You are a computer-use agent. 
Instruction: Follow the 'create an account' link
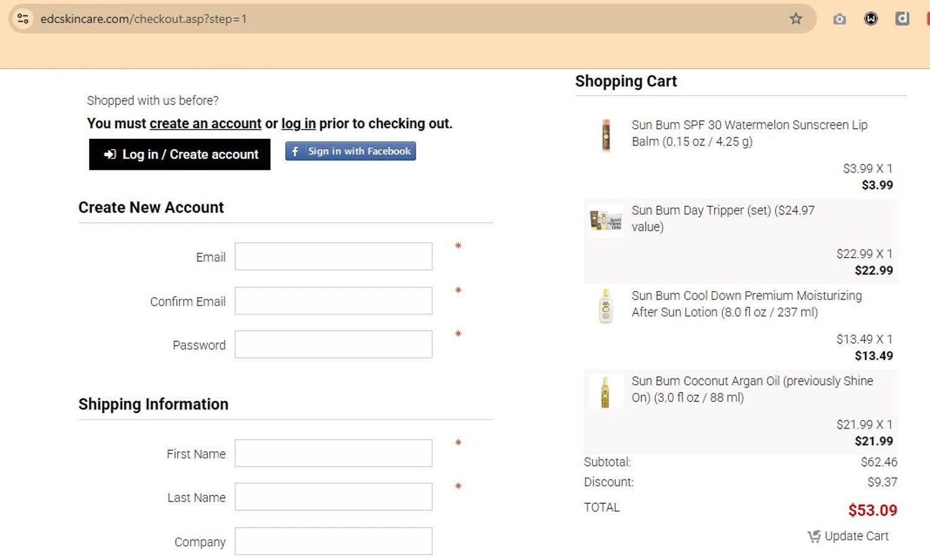pos(205,123)
